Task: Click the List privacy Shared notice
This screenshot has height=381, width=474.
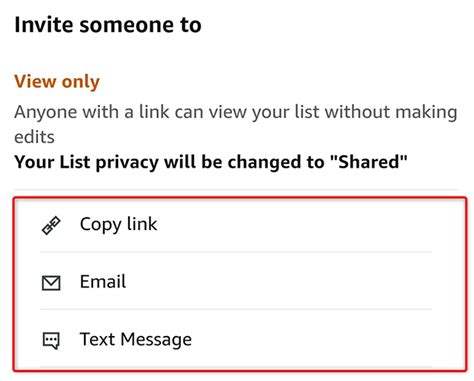Action: coord(211,162)
